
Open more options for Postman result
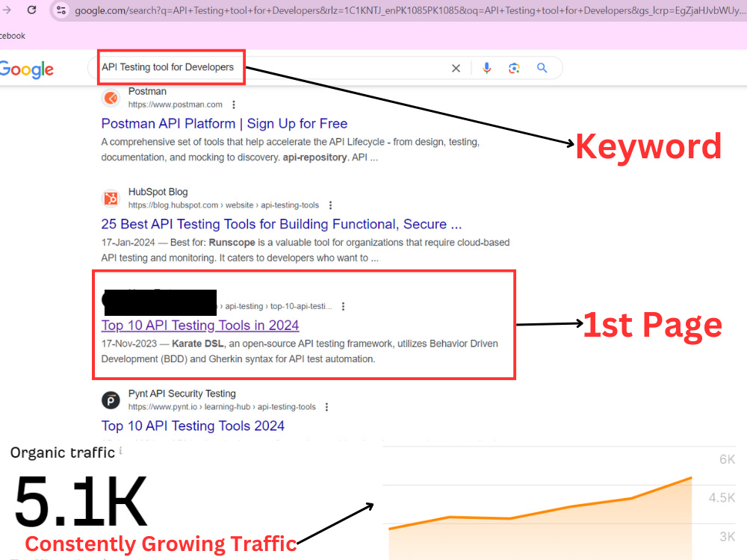[x=233, y=105]
